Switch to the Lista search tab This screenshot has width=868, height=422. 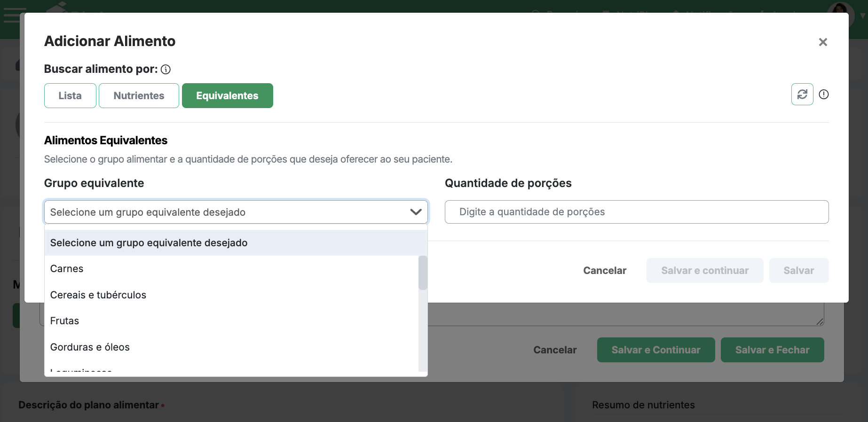pyautogui.click(x=70, y=96)
